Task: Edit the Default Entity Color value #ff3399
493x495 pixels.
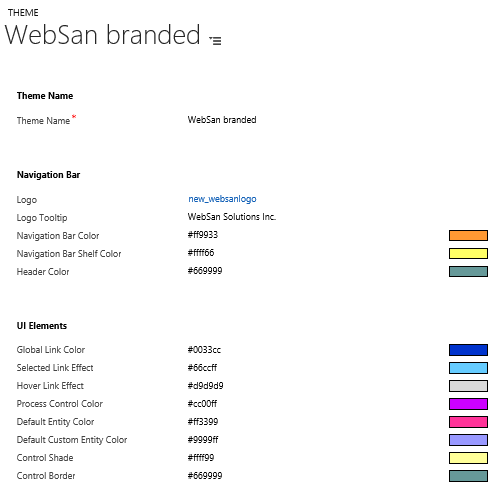Action: pyautogui.click(x=203, y=422)
